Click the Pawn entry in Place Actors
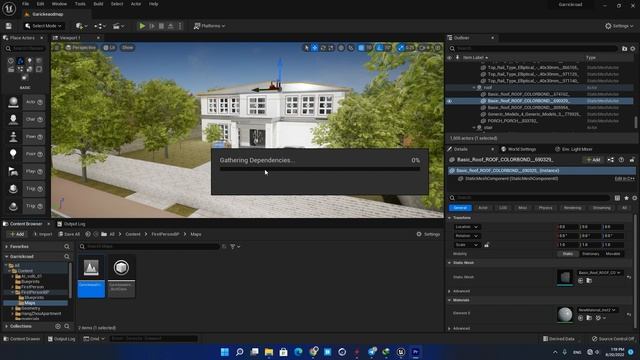This screenshot has width=640, height=360. 26,136
